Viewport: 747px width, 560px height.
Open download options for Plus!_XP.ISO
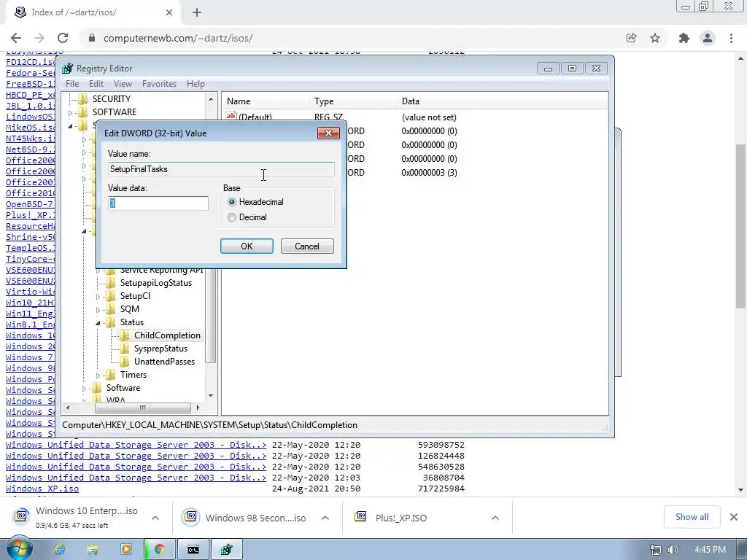point(495,518)
